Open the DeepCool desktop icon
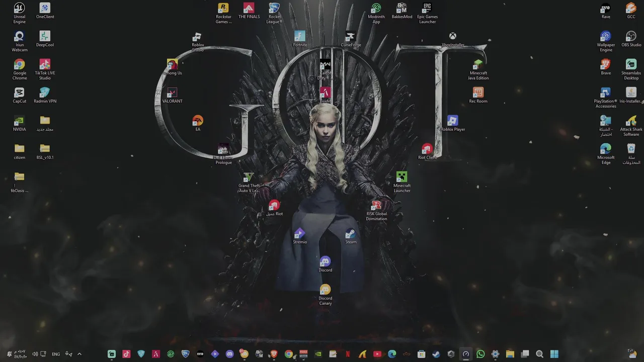This screenshot has height=362, width=644. pyautogui.click(x=45, y=39)
